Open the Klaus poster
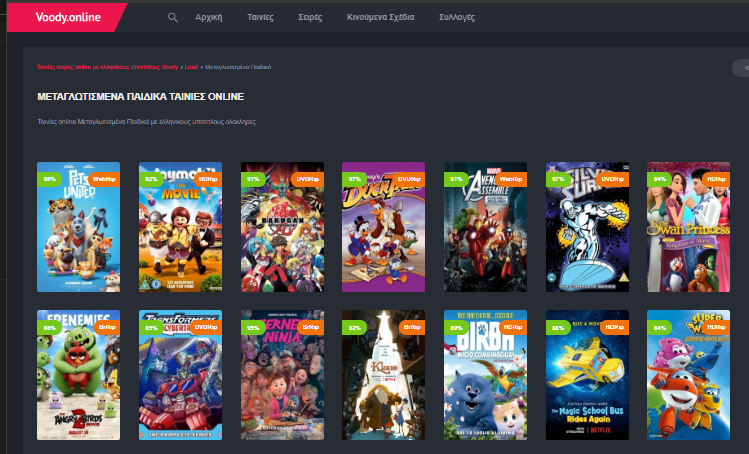 coord(383,375)
